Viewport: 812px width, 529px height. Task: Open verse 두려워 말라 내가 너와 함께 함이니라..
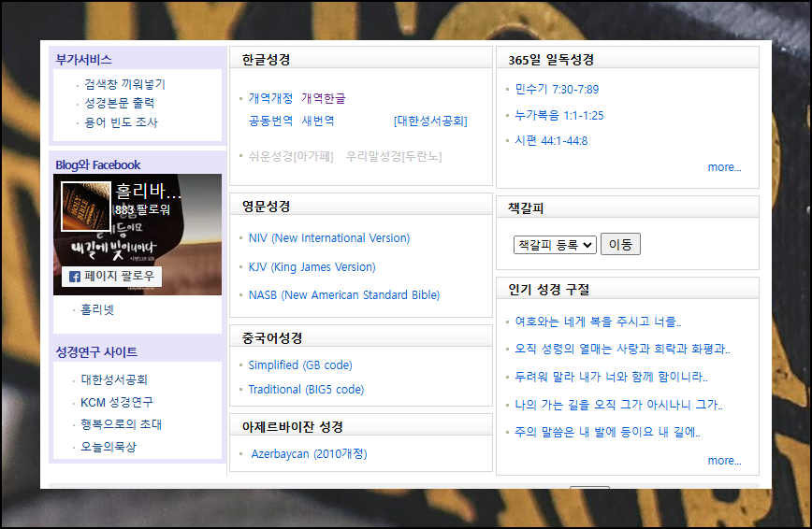611,377
